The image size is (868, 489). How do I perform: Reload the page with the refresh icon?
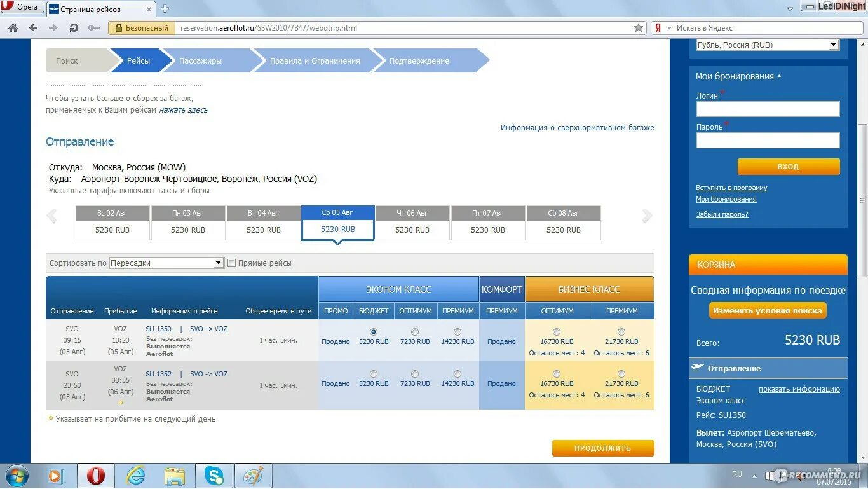coord(74,28)
